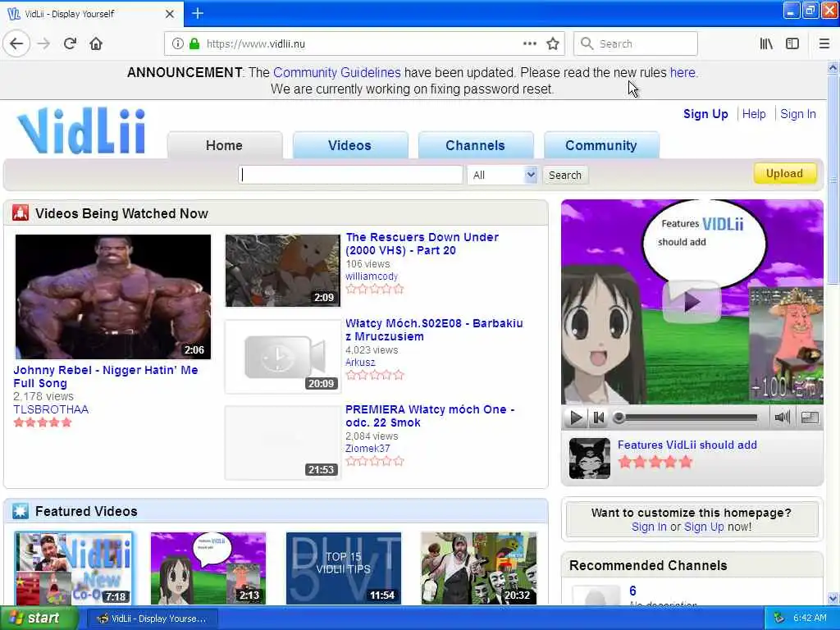Close the VidLii browser tab

[x=170, y=14]
